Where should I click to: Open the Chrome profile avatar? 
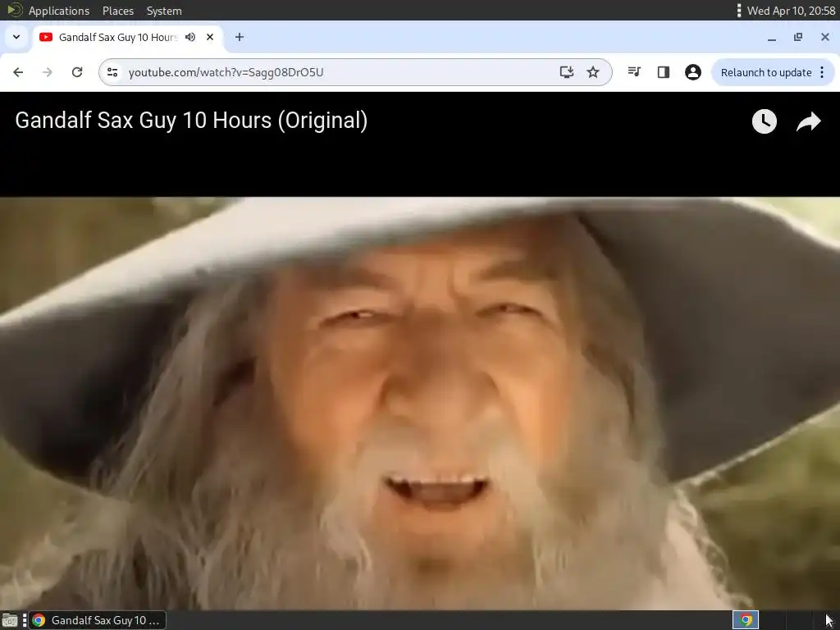click(692, 72)
